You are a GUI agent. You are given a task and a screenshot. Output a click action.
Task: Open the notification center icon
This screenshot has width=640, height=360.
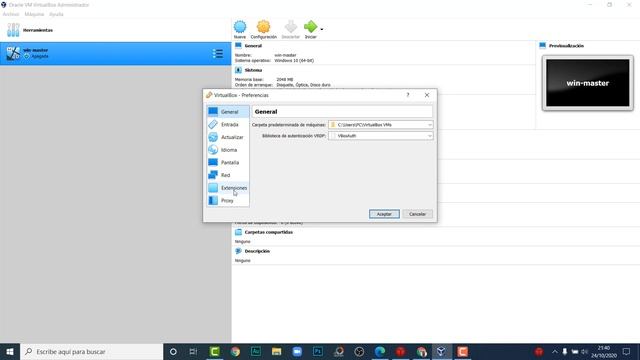(x=626, y=351)
